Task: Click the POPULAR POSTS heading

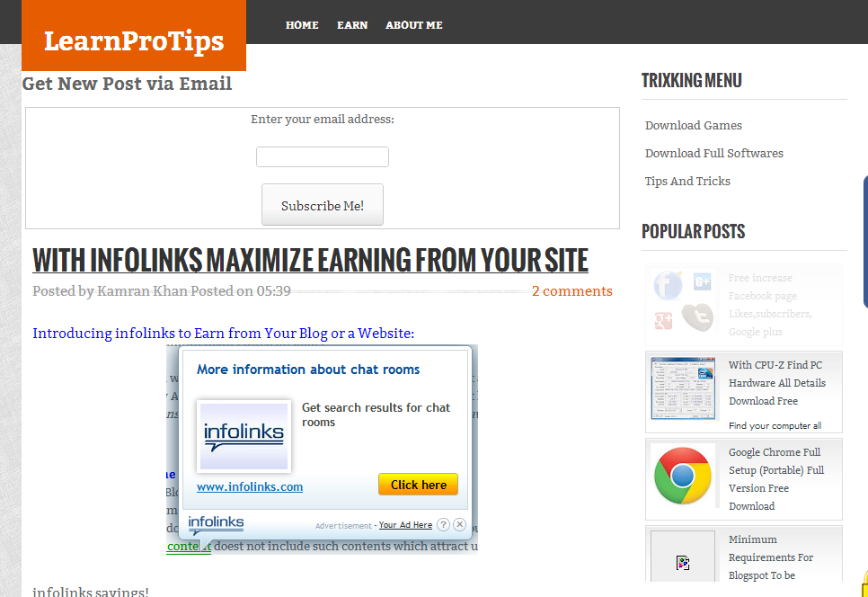Action: pos(693,231)
